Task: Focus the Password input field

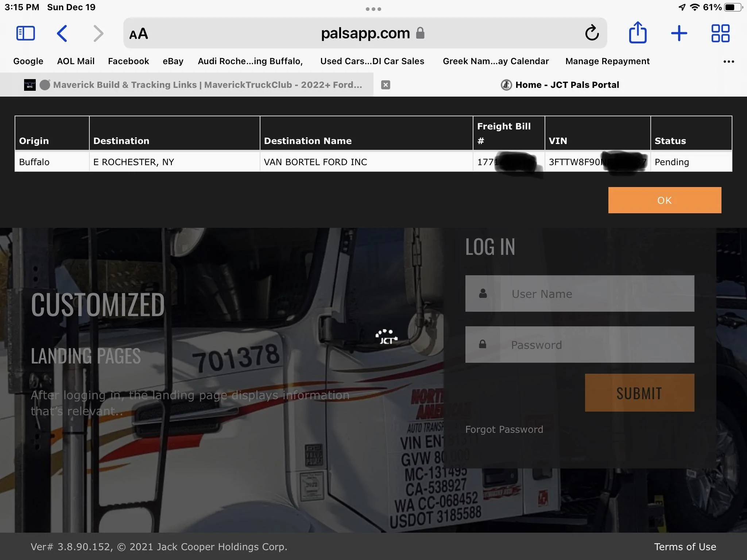Action: (x=580, y=345)
